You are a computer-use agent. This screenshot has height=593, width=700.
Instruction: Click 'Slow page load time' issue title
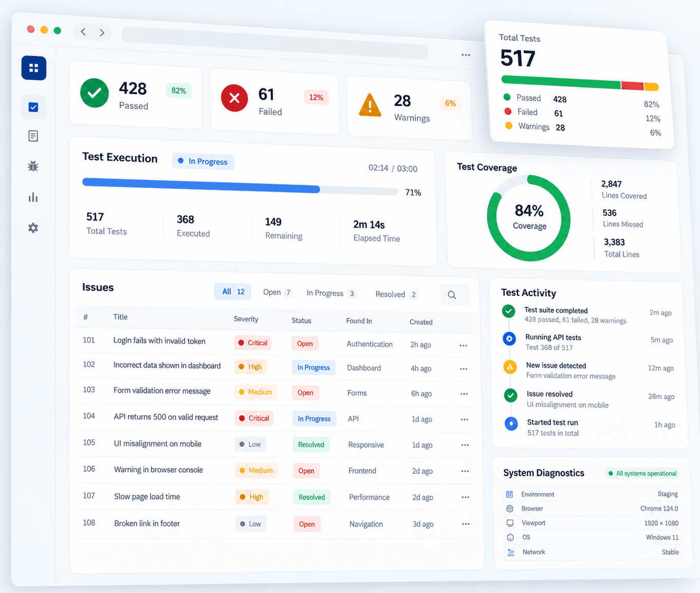click(147, 497)
